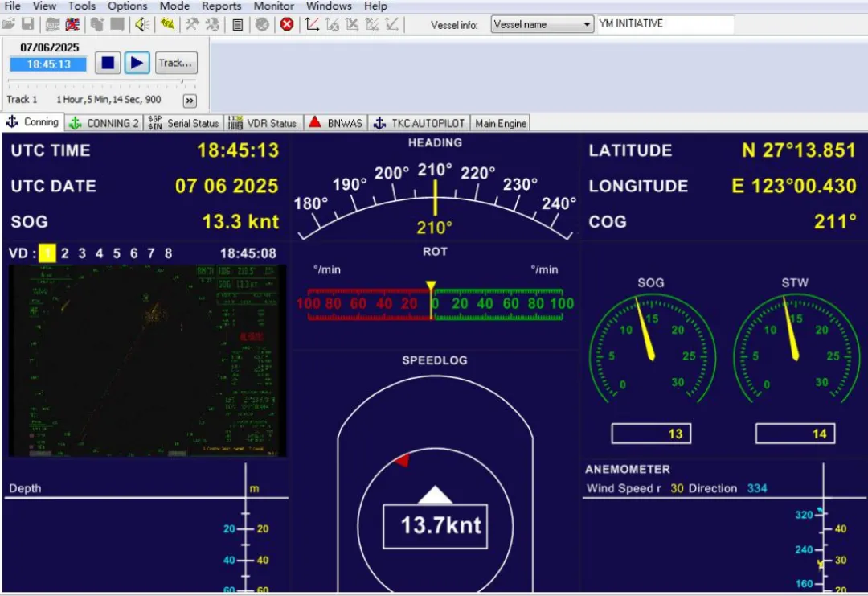868x596 pixels.
Task: Switch to the VDR Status tab
Action: coord(263,123)
